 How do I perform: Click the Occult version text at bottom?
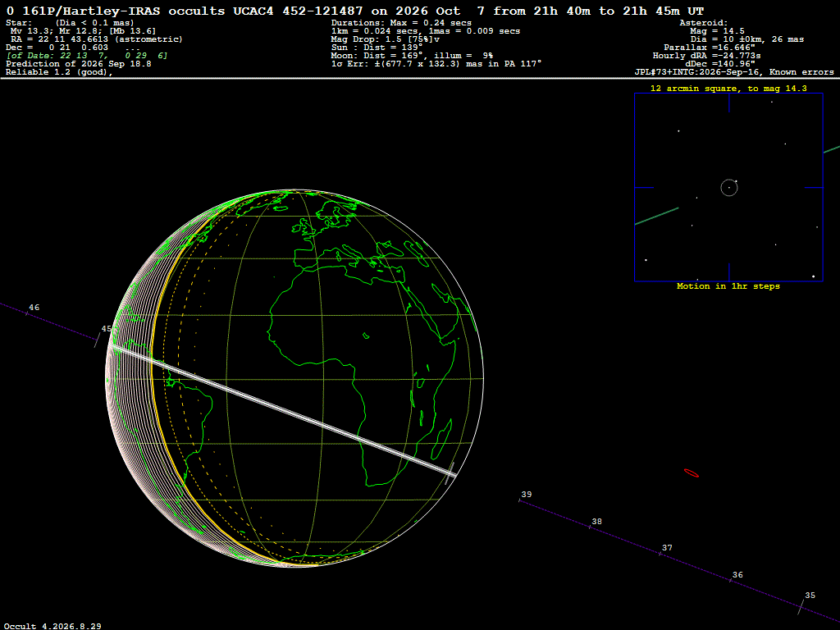[52, 626]
